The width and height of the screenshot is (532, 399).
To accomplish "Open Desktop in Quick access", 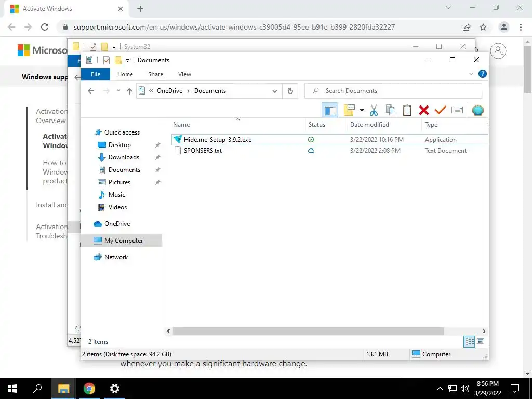I will tap(119, 145).
